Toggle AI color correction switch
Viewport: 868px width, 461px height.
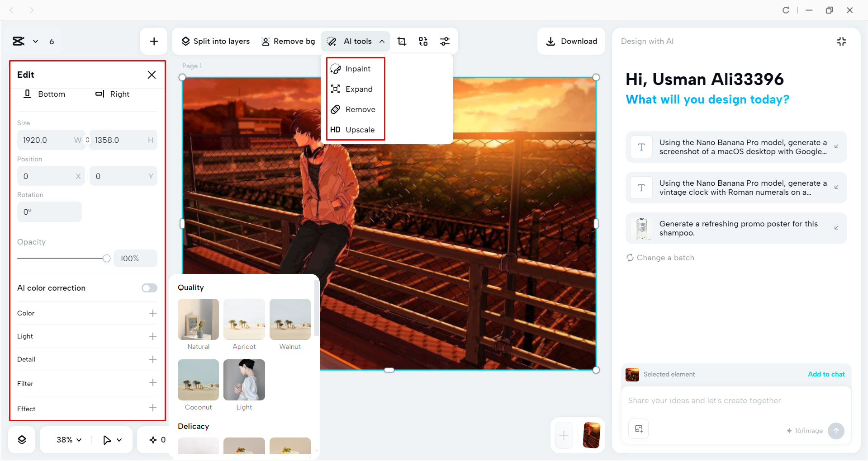[149, 288]
